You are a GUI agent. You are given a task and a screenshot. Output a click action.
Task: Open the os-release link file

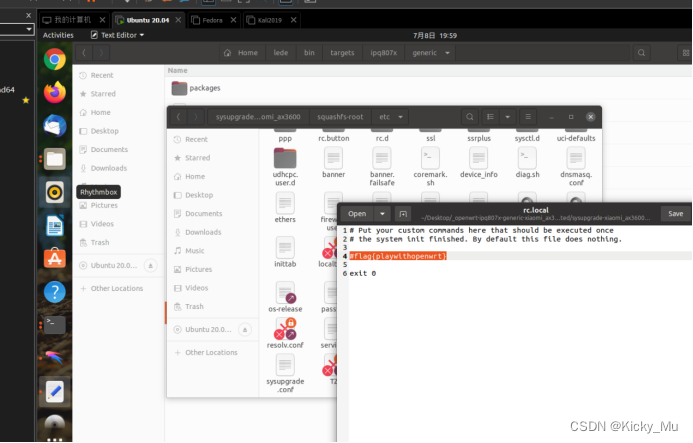(x=285, y=297)
